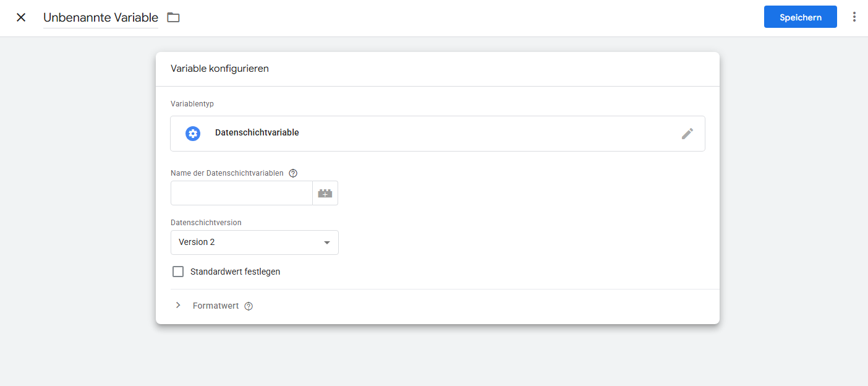Close the variable editor with the X icon

tap(21, 17)
